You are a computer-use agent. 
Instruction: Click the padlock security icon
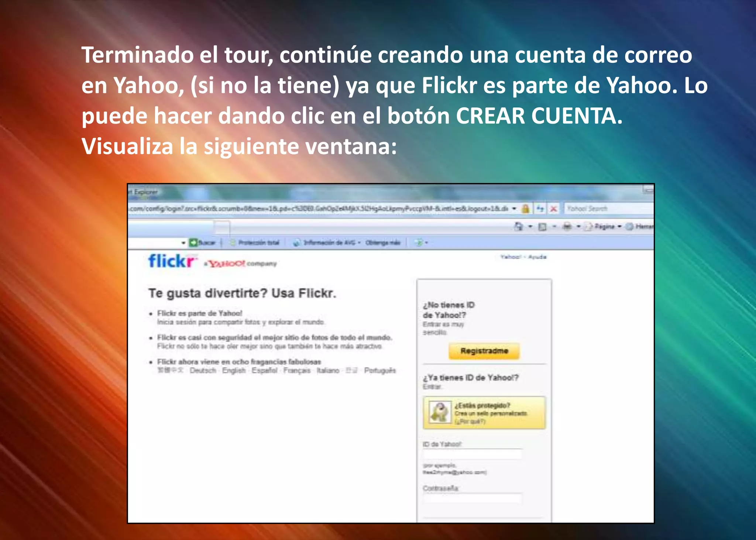click(525, 209)
